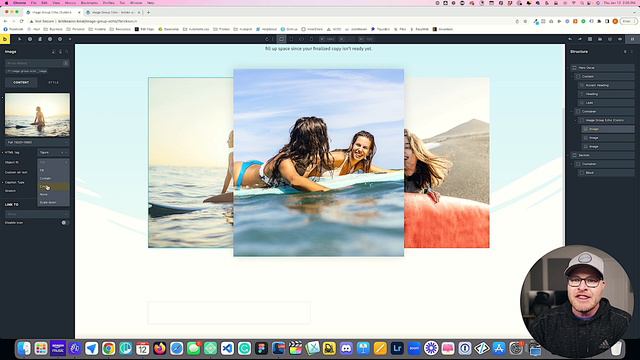Click the Apple menu icon
Screen dimensions: 640x360
coord(6,3)
